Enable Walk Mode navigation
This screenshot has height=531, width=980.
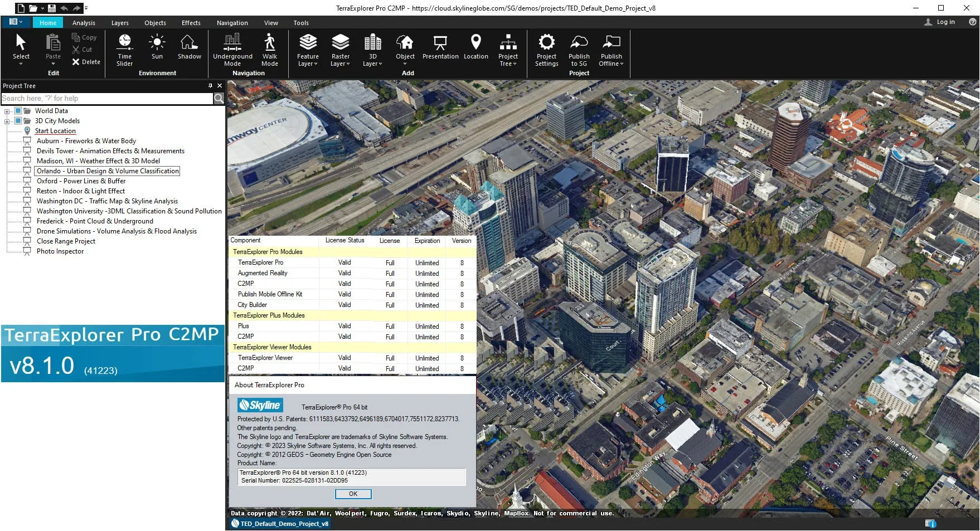[x=270, y=50]
